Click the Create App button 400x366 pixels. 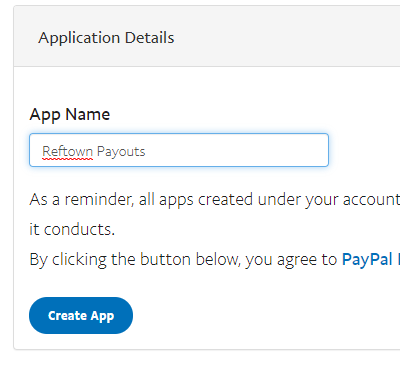pyautogui.click(x=81, y=315)
